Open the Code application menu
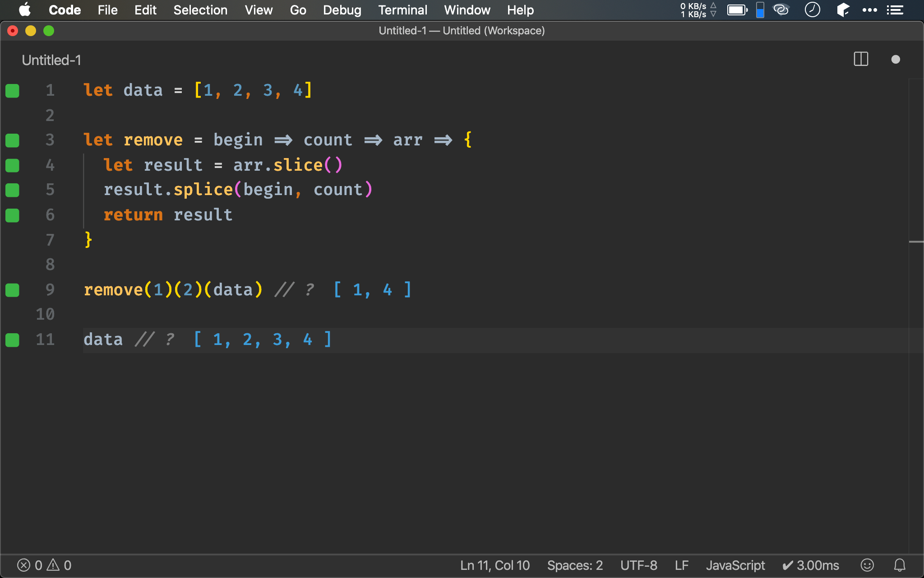The width and height of the screenshot is (924, 578). pyautogui.click(x=65, y=10)
